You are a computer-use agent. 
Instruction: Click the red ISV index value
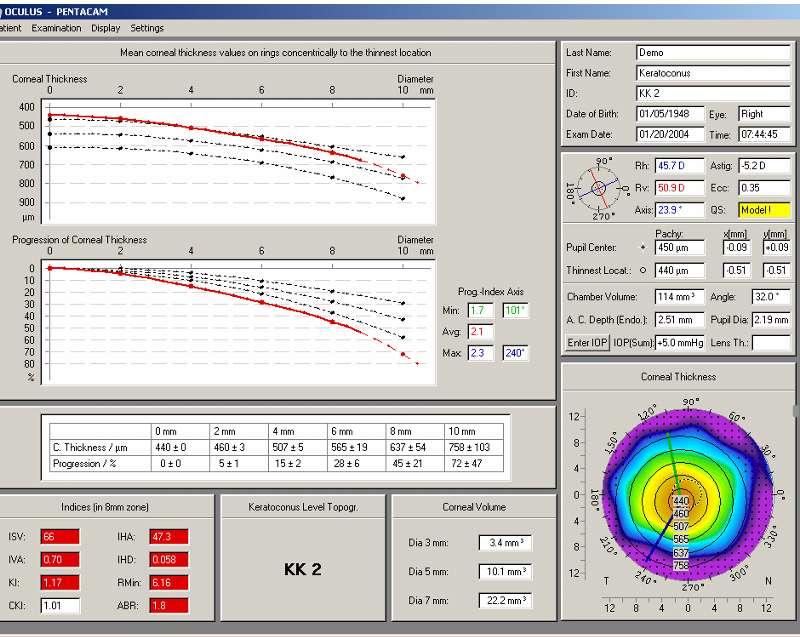coord(60,537)
